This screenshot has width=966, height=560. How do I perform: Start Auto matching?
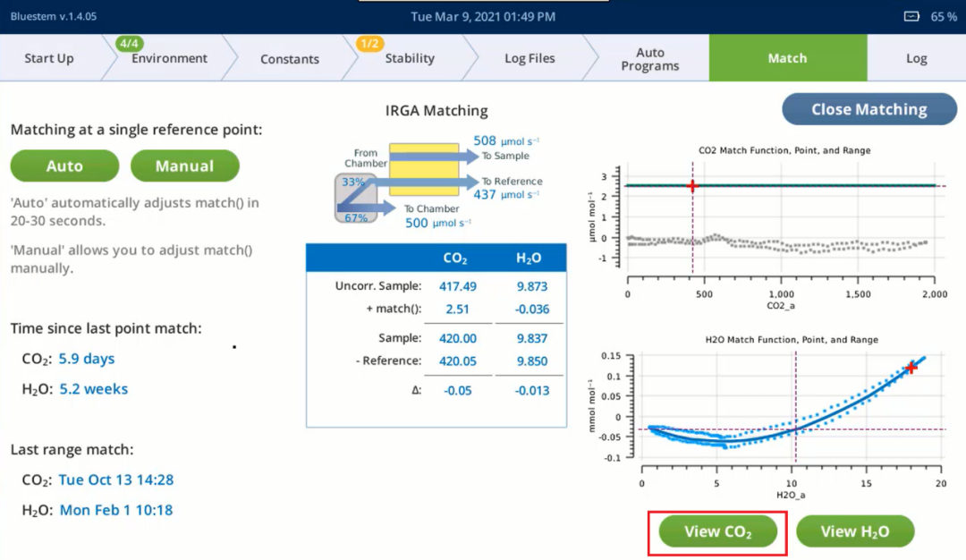point(64,166)
